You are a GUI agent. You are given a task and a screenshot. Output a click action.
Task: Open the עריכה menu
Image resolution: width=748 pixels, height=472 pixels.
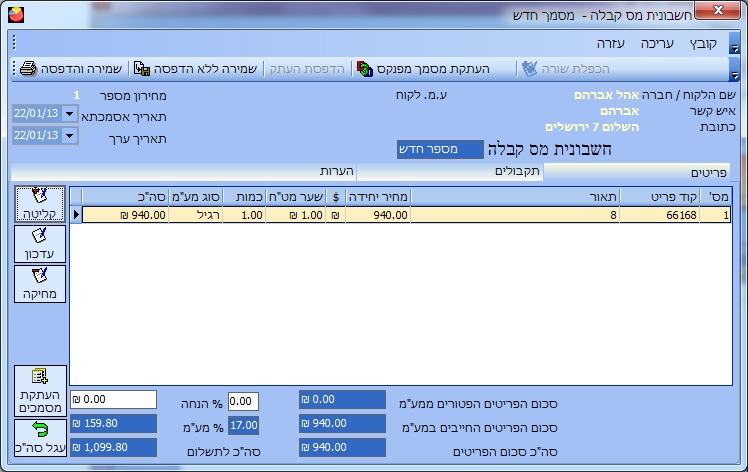657,44
